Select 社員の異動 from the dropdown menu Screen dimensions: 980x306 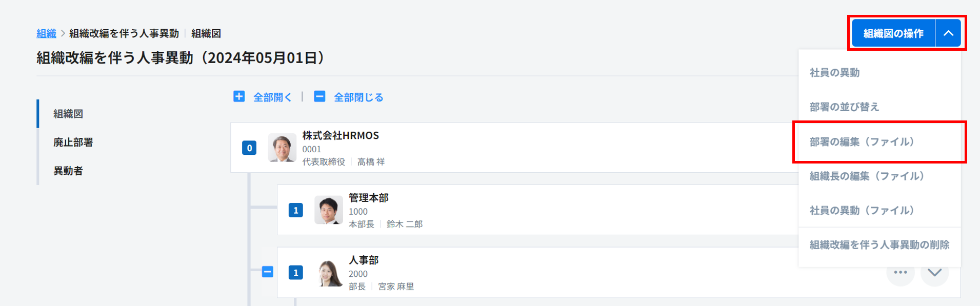834,73
